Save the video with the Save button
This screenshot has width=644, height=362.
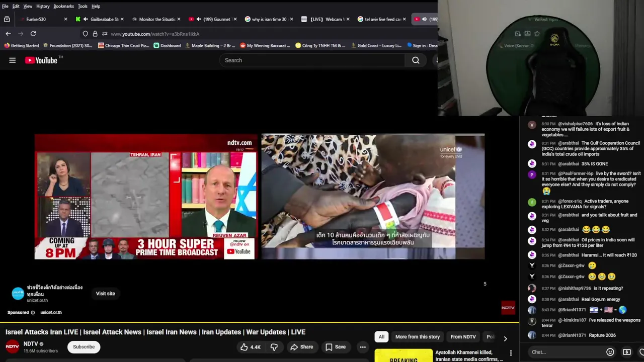[335, 347]
